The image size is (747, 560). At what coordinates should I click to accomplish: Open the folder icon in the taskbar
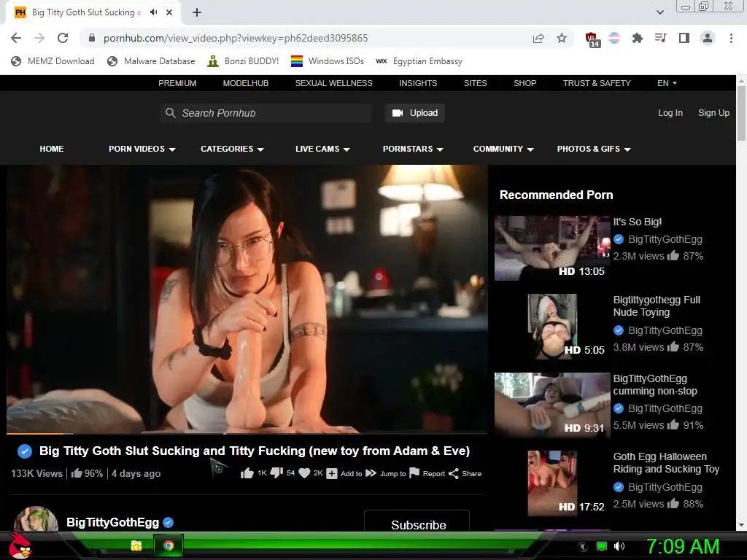pyautogui.click(x=136, y=545)
